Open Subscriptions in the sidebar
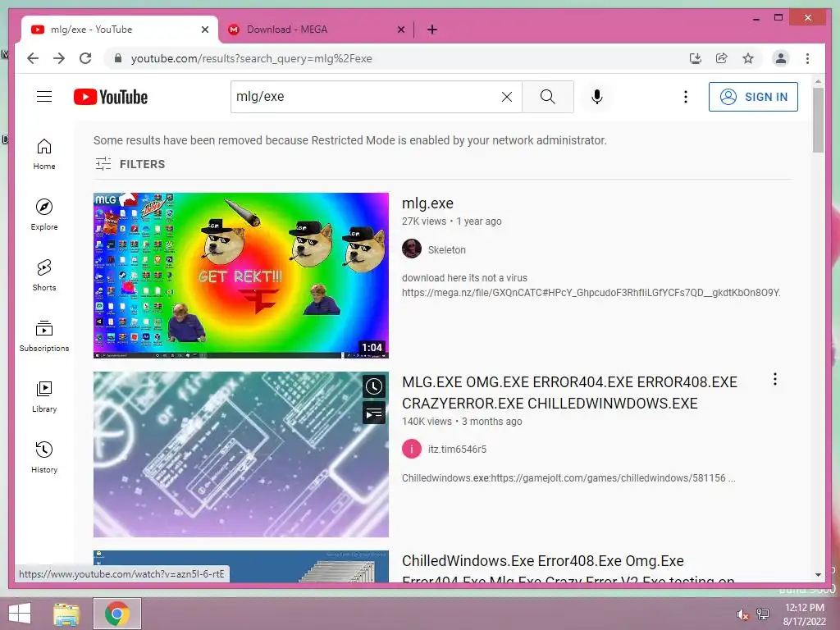Screen dimensions: 840x630 tap(44, 336)
